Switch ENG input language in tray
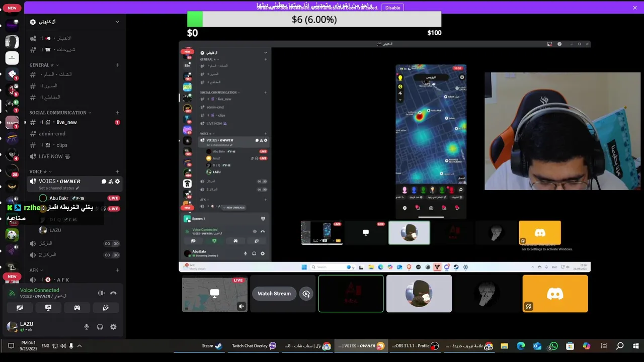 pos(45,346)
